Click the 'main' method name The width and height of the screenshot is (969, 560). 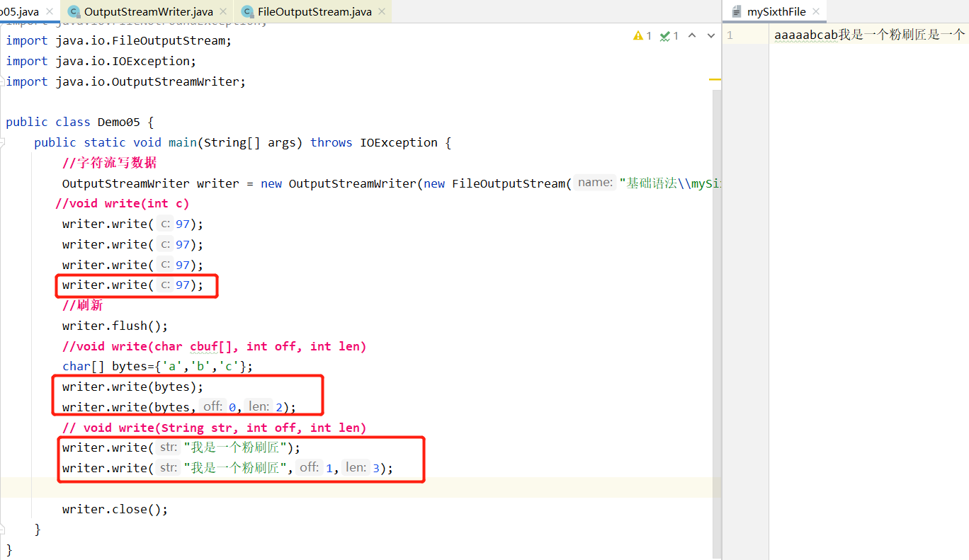pos(183,142)
